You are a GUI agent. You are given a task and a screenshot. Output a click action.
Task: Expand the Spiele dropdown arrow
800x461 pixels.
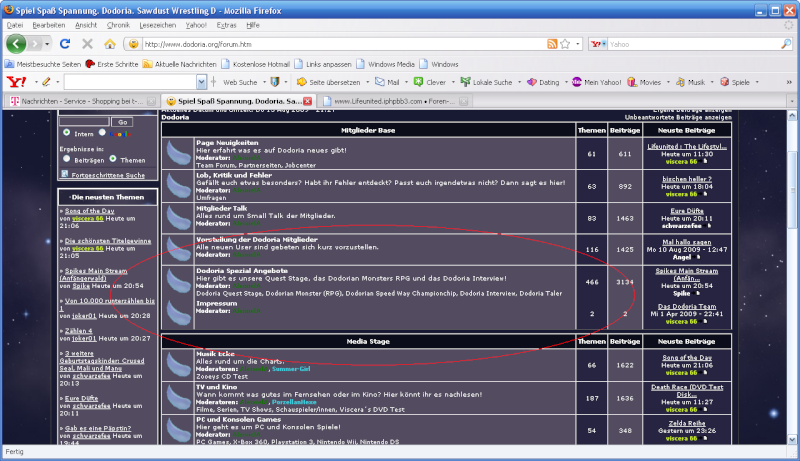click(x=757, y=82)
